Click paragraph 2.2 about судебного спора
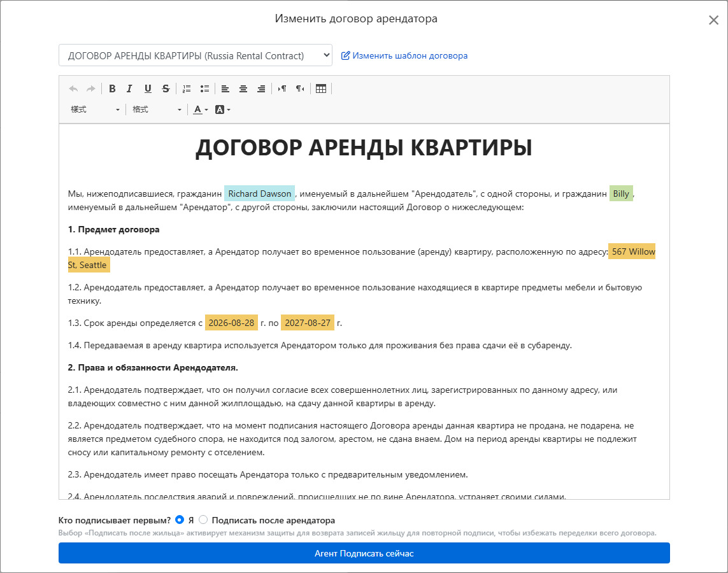Viewport: 728px width, 573px height. coord(352,439)
